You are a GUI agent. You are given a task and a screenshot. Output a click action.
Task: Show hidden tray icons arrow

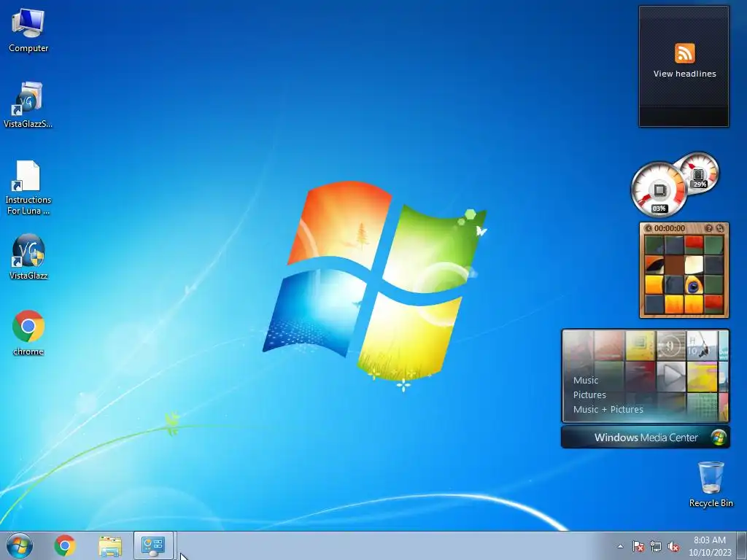tap(620, 546)
